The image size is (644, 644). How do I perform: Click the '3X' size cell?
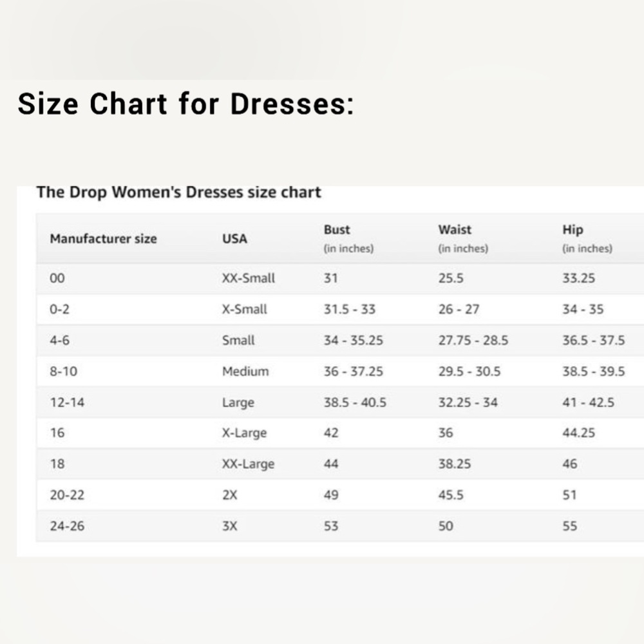[x=230, y=526]
